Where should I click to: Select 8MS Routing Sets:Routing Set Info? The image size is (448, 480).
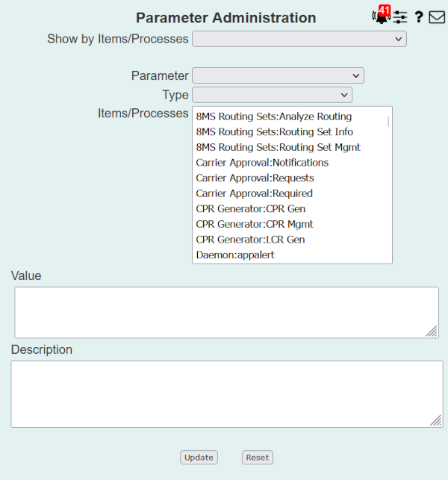click(x=274, y=132)
